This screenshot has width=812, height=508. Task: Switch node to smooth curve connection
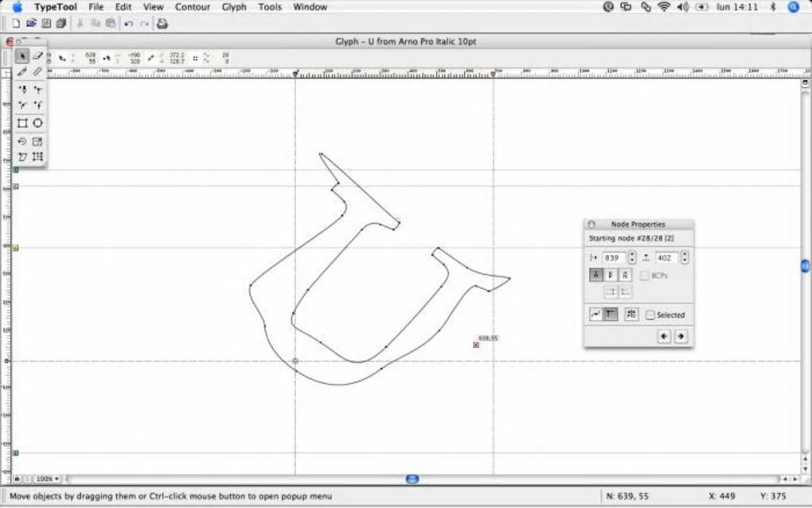pyautogui.click(x=596, y=314)
